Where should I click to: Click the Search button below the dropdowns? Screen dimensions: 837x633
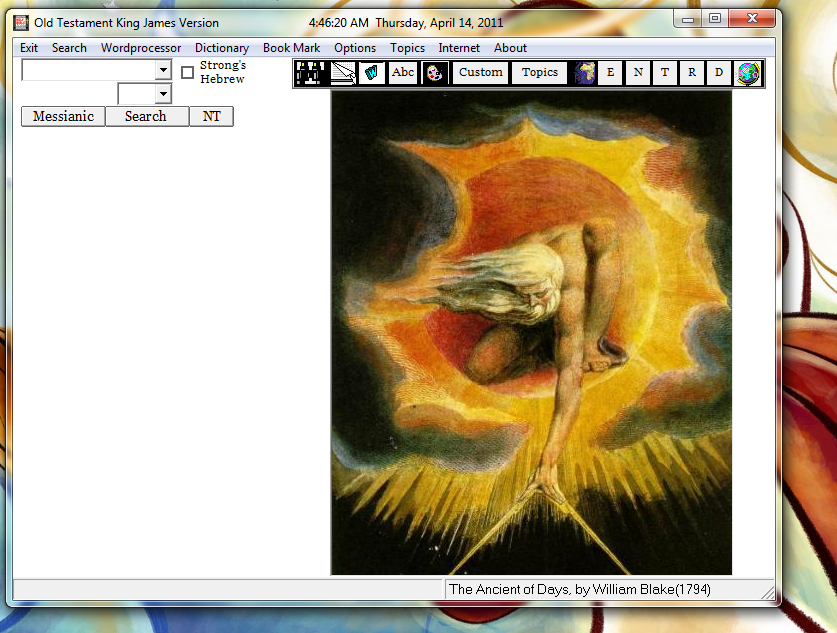[x=147, y=116]
